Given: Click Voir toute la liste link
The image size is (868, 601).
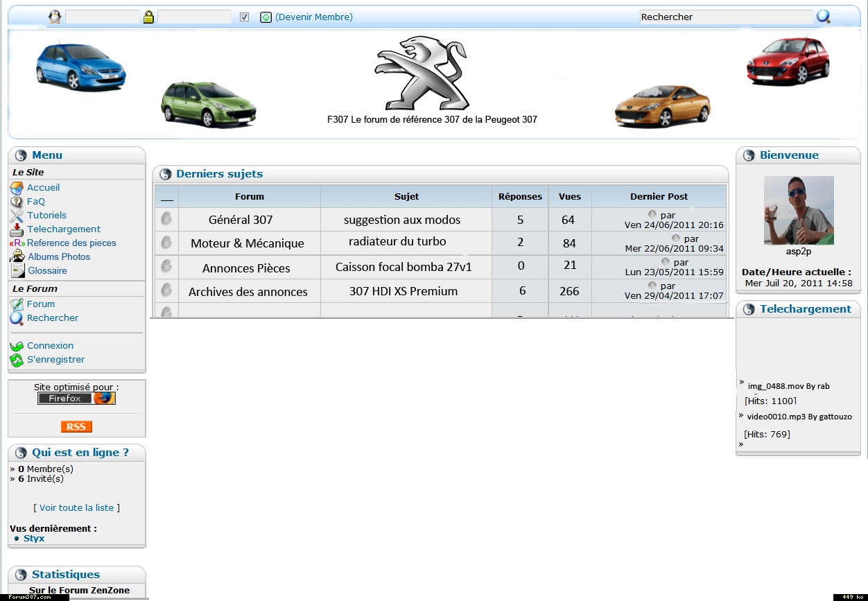Looking at the screenshot, I should (76, 508).
